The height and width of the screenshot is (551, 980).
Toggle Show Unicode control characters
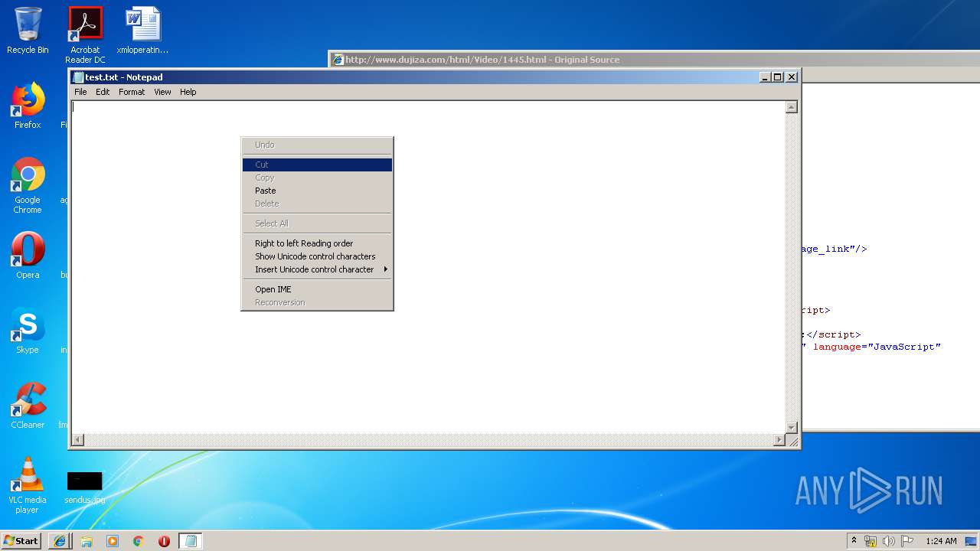(x=317, y=256)
